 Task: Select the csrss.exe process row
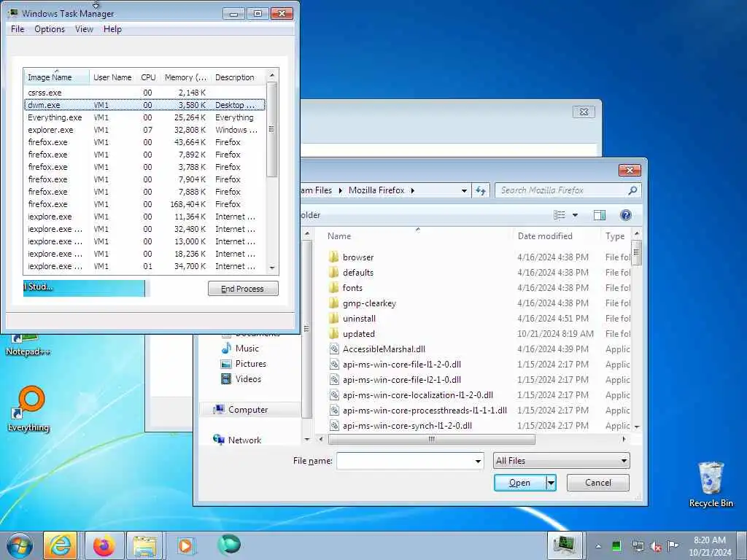click(x=145, y=93)
